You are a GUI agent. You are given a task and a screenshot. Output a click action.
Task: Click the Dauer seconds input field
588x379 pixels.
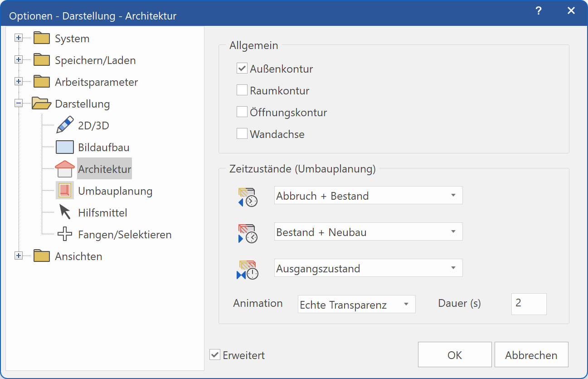point(529,304)
